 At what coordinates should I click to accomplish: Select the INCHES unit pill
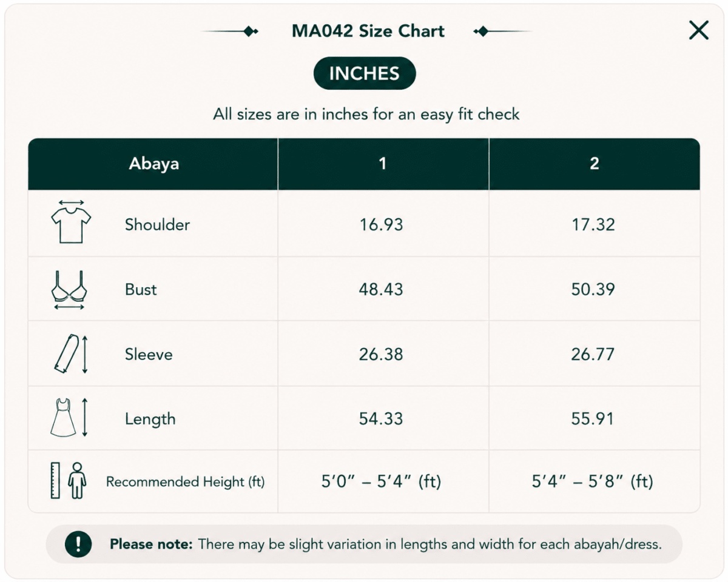[x=365, y=73]
